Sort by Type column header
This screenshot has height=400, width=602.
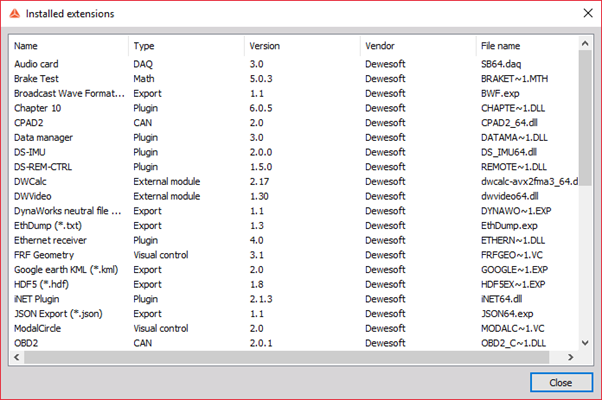[187, 46]
